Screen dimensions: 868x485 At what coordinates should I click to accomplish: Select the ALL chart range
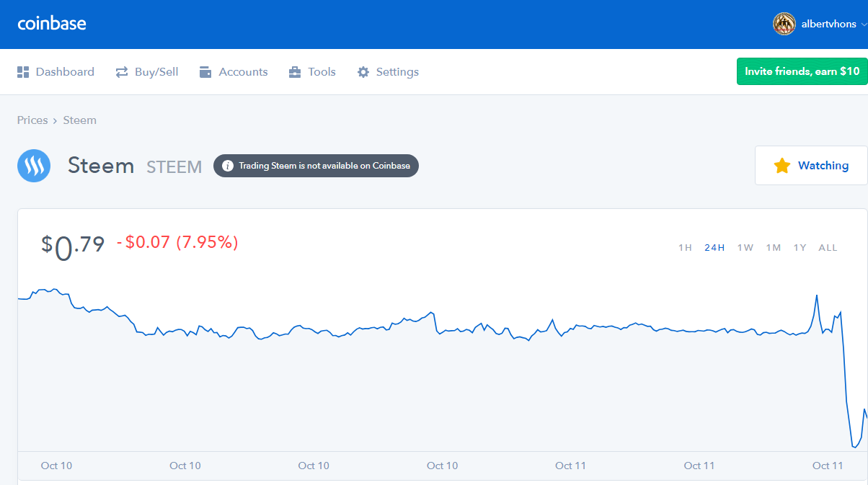point(828,248)
